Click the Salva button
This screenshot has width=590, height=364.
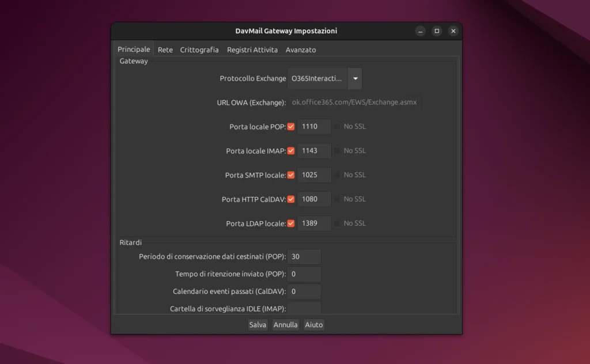point(258,324)
